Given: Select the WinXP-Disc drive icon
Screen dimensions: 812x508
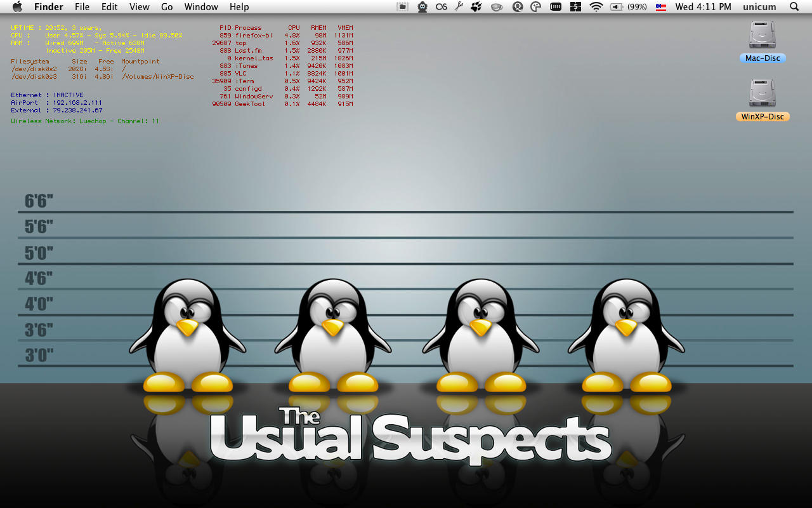Looking at the screenshot, I should [x=763, y=93].
